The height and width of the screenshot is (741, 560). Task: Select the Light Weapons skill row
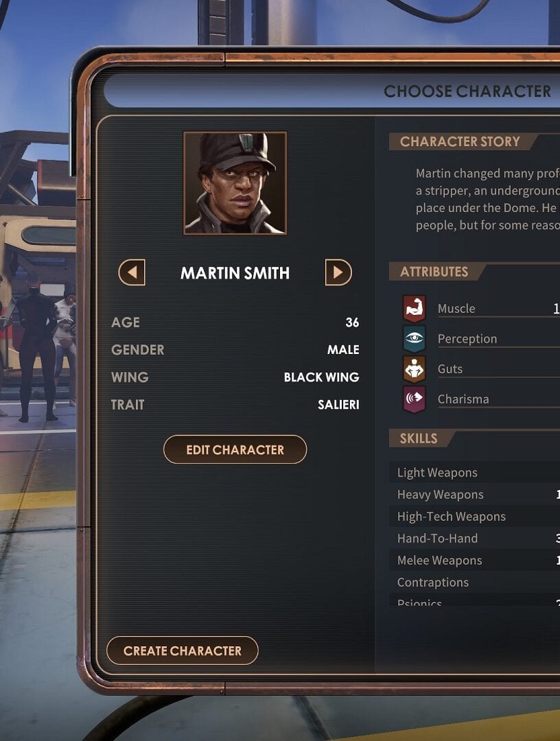pyautogui.click(x=474, y=473)
